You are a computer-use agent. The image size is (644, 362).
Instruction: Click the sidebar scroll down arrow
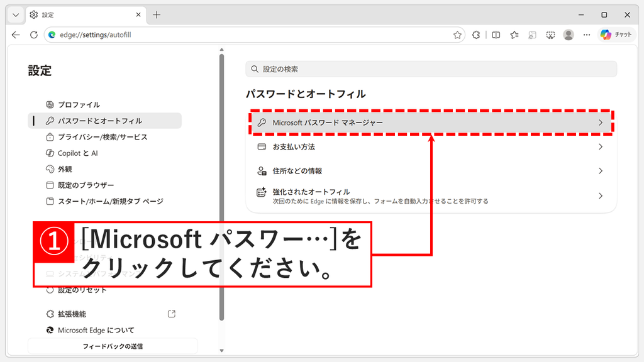click(x=222, y=351)
